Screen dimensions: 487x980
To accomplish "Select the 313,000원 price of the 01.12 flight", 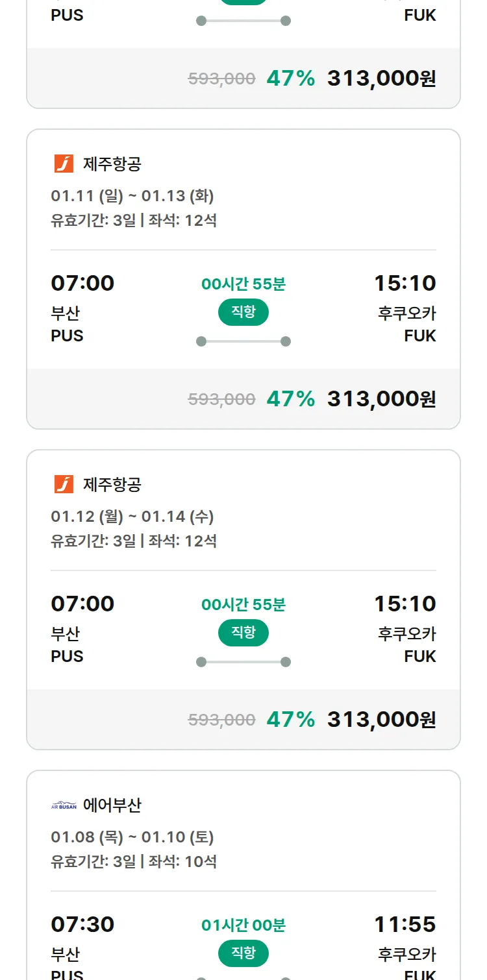I will tap(381, 719).
